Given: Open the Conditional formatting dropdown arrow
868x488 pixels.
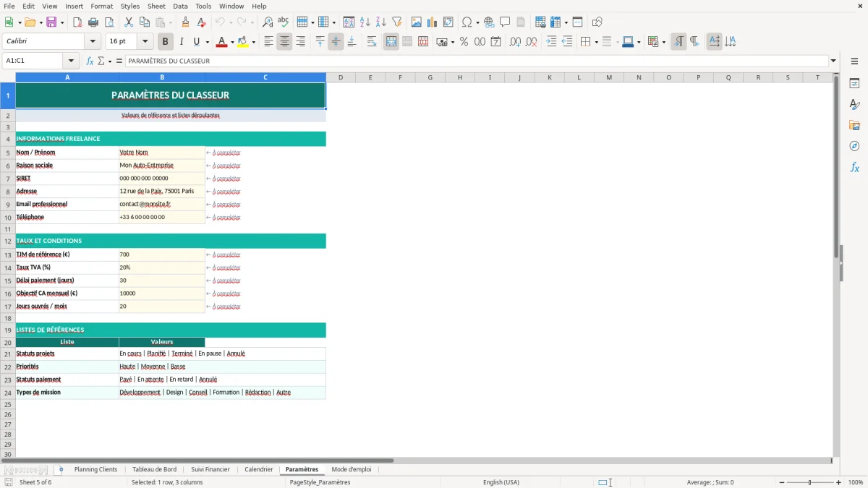Looking at the screenshot, I should click(663, 42).
